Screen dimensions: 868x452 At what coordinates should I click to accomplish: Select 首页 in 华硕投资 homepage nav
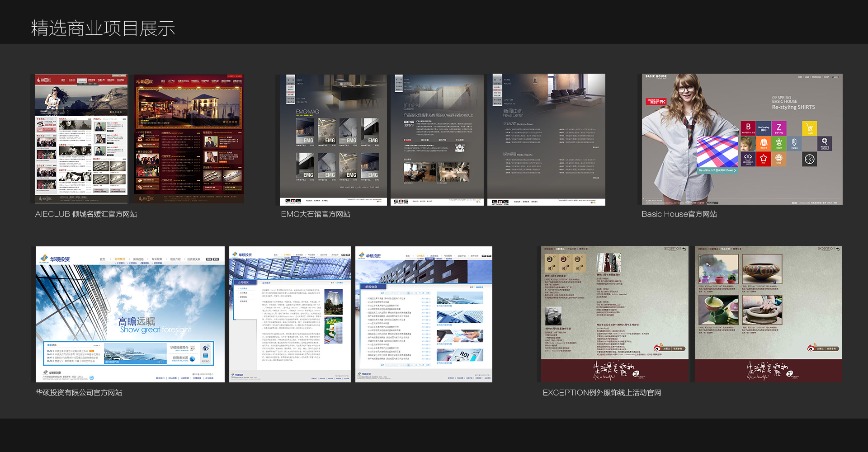pyautogui.click(x=103, y=259)
